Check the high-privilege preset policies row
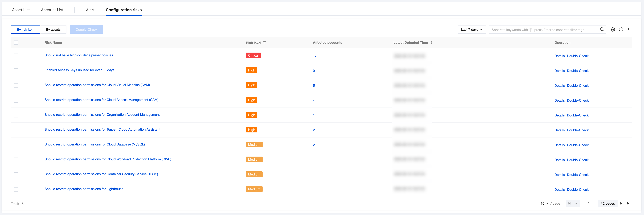 point(16,56)
